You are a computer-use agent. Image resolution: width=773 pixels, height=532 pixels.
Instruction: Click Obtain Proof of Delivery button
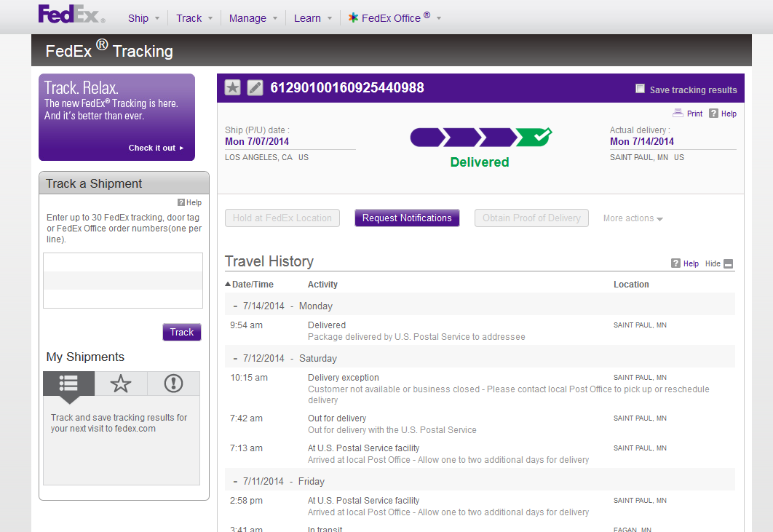pos(531,218)
